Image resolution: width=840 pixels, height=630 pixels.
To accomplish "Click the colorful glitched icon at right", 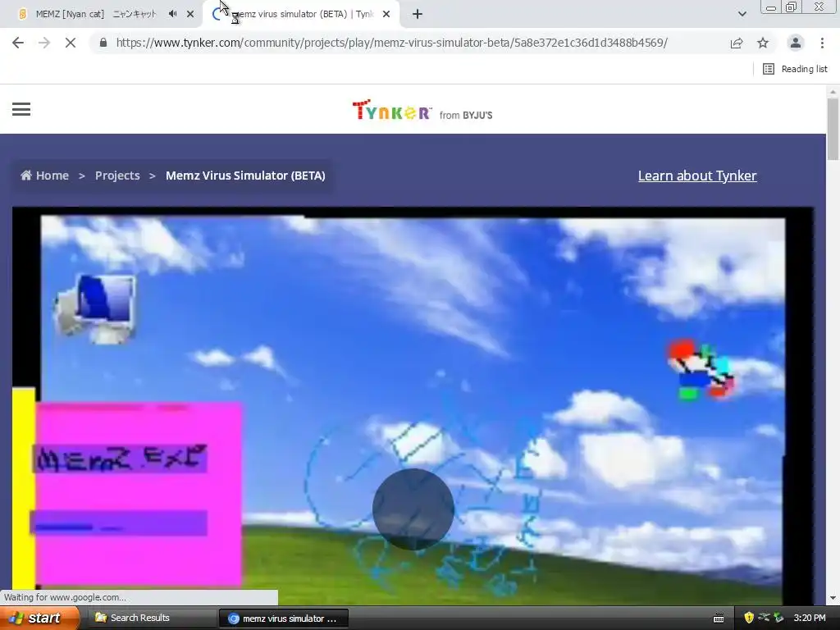I will [701, 370].
